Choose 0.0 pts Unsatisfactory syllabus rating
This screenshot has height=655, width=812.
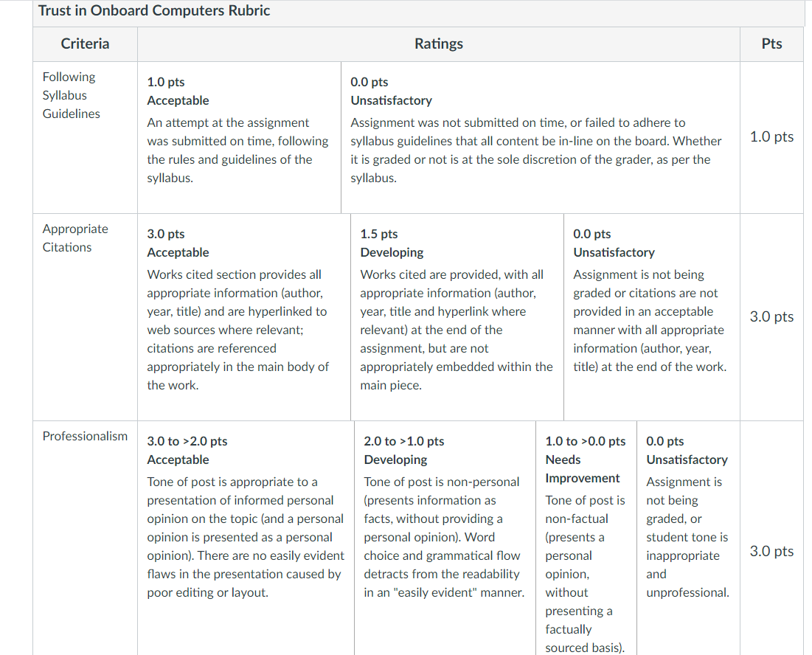coord(541,137)
